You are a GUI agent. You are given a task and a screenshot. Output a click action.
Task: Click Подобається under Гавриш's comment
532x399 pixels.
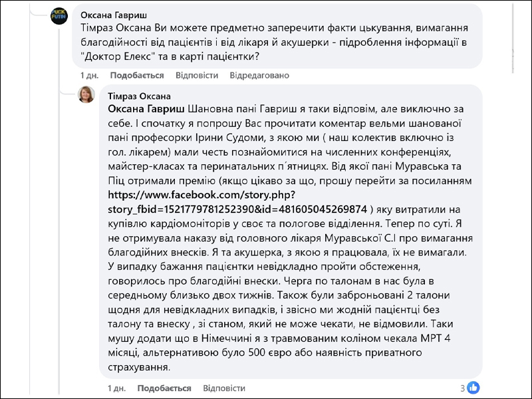tap(137, 75)
